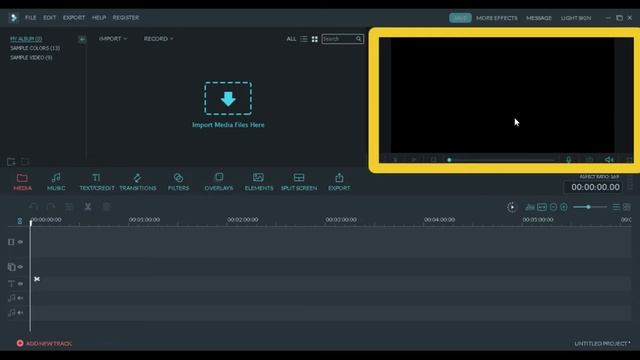This screenshot has height=360, width=640.
Task: Switch to the TRANSITIONS tab
Action: 138,182
